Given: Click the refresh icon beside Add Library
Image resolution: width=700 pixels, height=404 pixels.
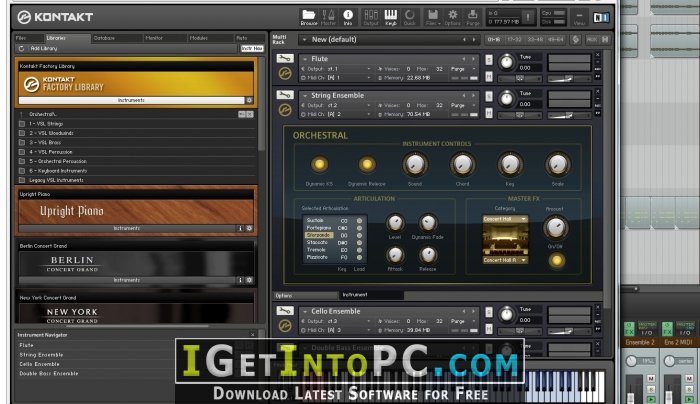Looking at the screenshot, I should [21, 48].
